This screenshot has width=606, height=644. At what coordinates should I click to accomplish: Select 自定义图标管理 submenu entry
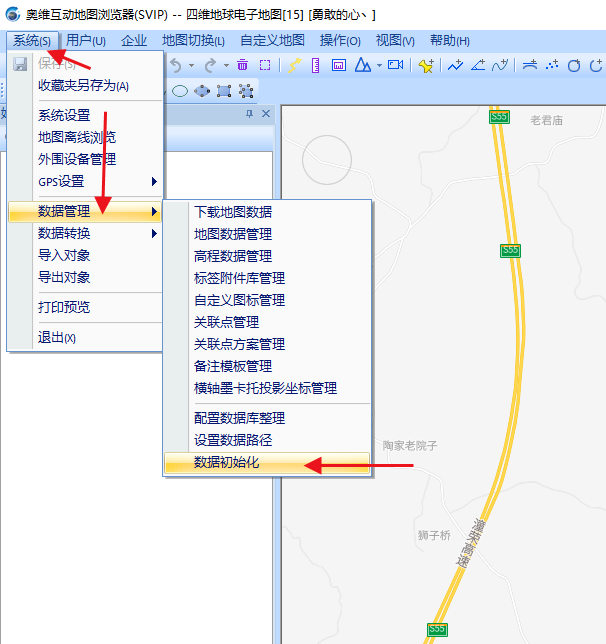(x=267, y=300)
